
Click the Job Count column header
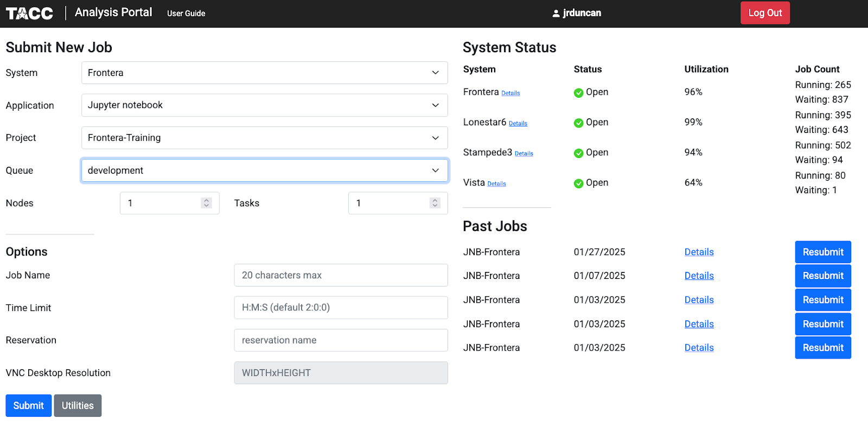[817, 69]
